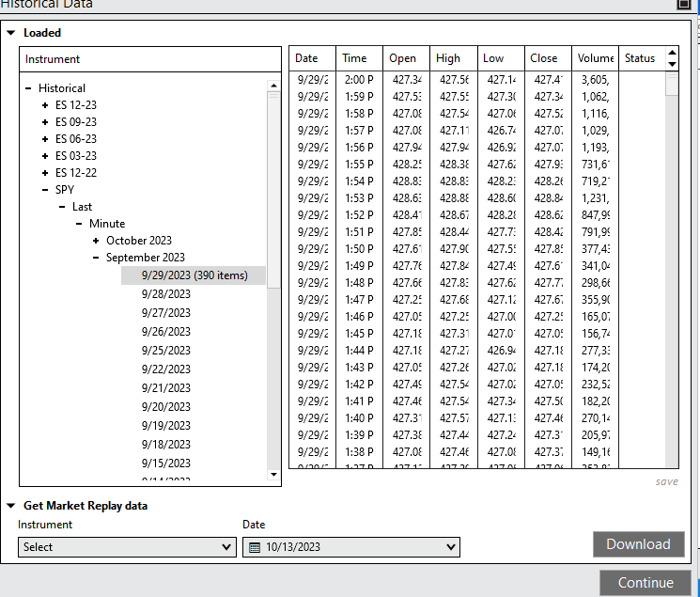Select the 9/25/2023 date entry

(166, 351)
